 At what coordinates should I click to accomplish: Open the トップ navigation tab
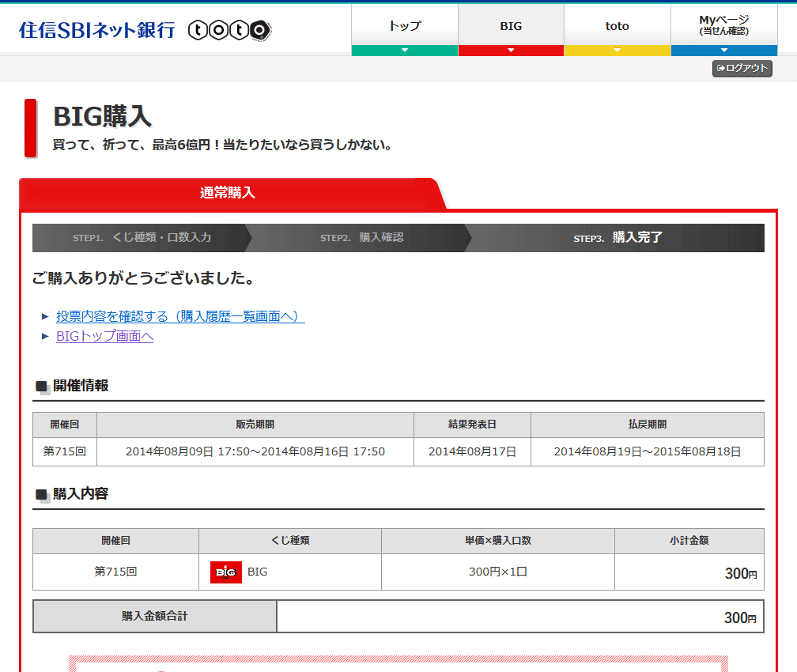coord(405,25)
